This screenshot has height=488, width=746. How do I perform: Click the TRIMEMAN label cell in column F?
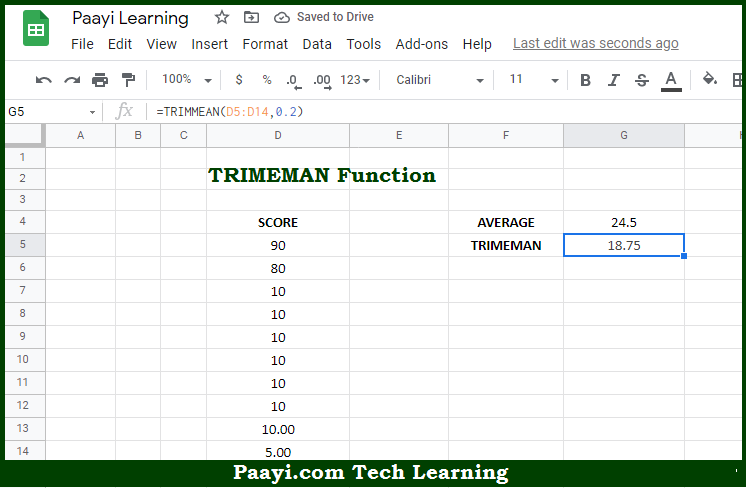pos(506,245)
